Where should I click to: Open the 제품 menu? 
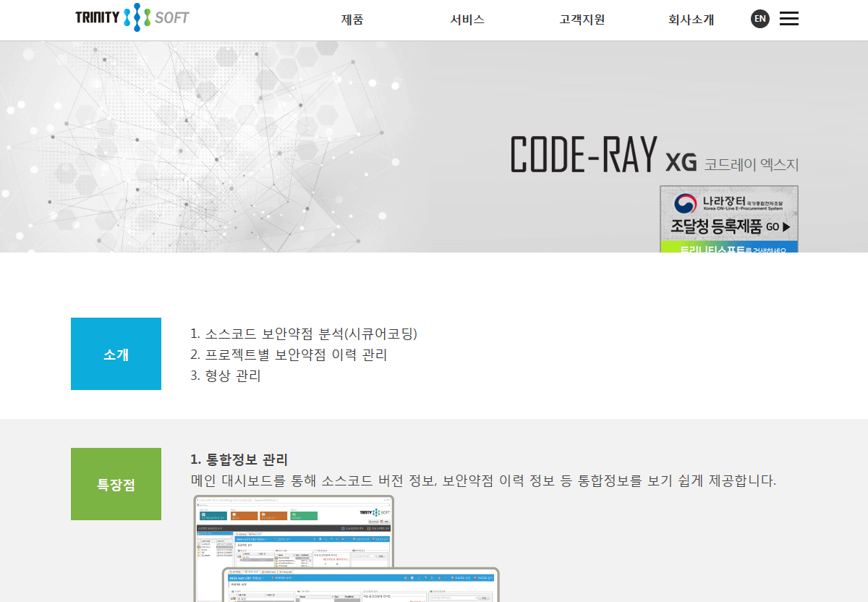pos(352,20)
